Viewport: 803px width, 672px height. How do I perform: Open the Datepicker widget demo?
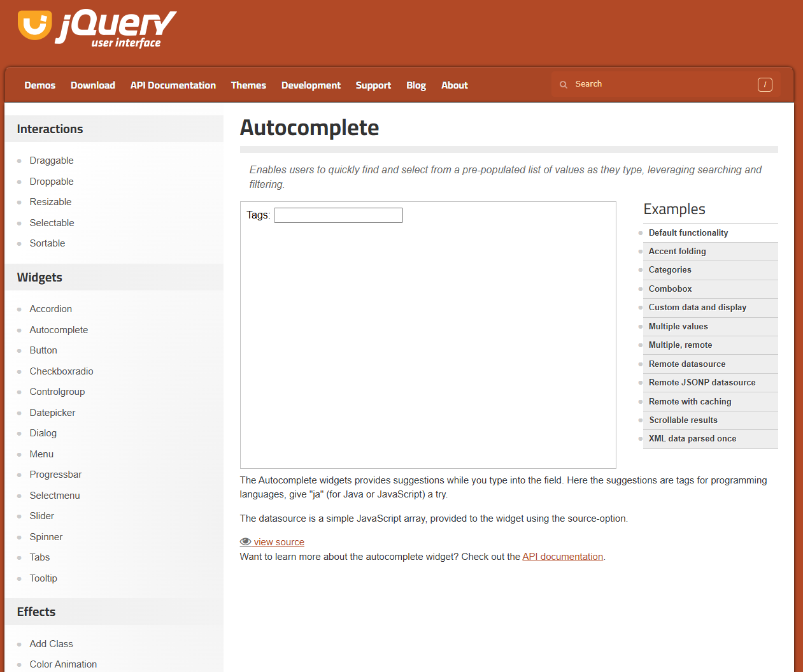click(52, 413)
